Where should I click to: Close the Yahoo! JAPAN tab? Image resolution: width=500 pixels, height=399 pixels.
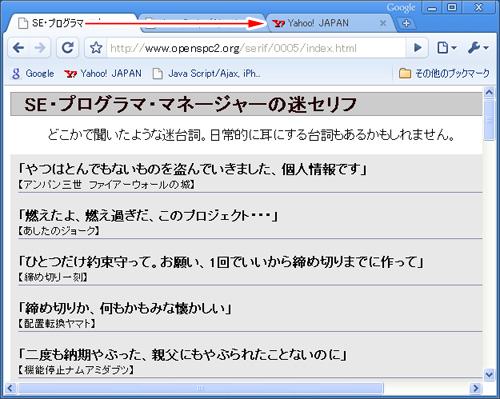(x=383, y=23)
